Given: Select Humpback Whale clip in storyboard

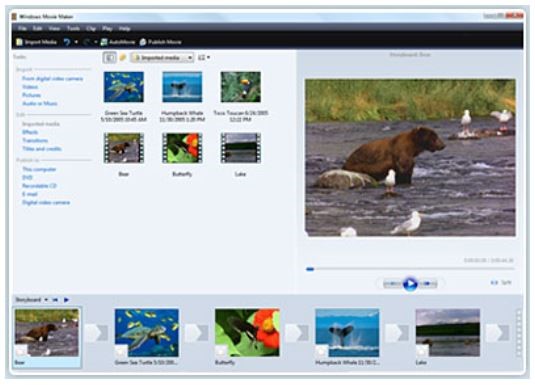Looking at the screenshot, I should (x=347, y=333).
